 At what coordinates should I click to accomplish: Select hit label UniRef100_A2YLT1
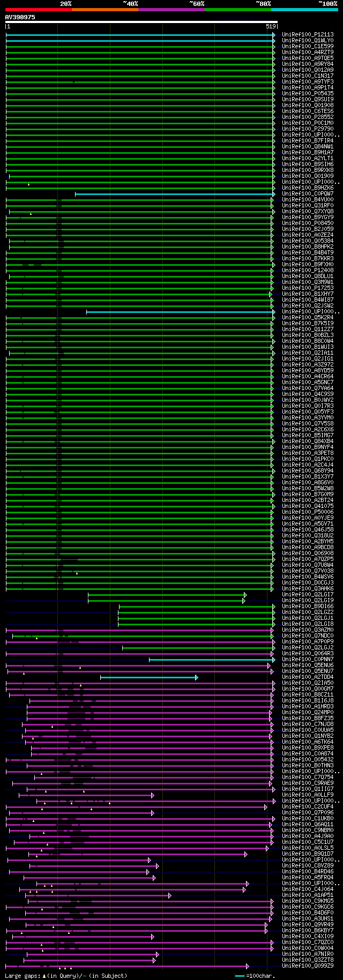[x=308, y=159]
